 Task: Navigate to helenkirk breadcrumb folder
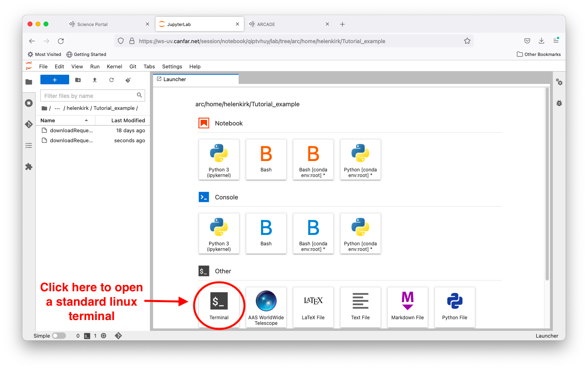click(78, 108)
